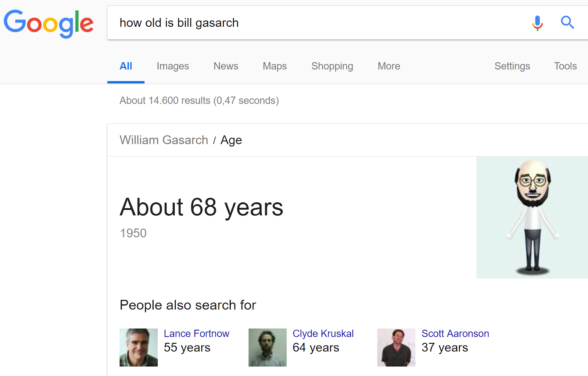
Task: Show the search Tools options
Action: coord(565,66)
